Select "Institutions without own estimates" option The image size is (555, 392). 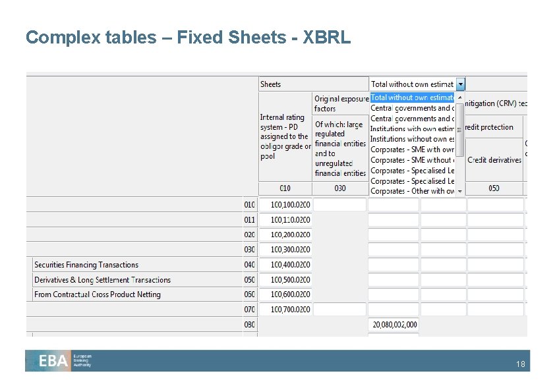(409, 139)
